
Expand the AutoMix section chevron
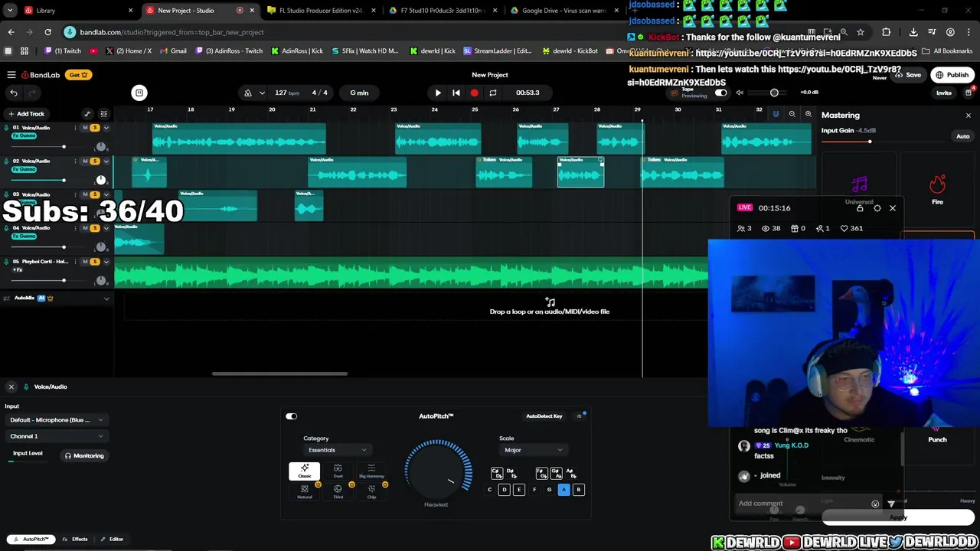click(x=106, y=298)
